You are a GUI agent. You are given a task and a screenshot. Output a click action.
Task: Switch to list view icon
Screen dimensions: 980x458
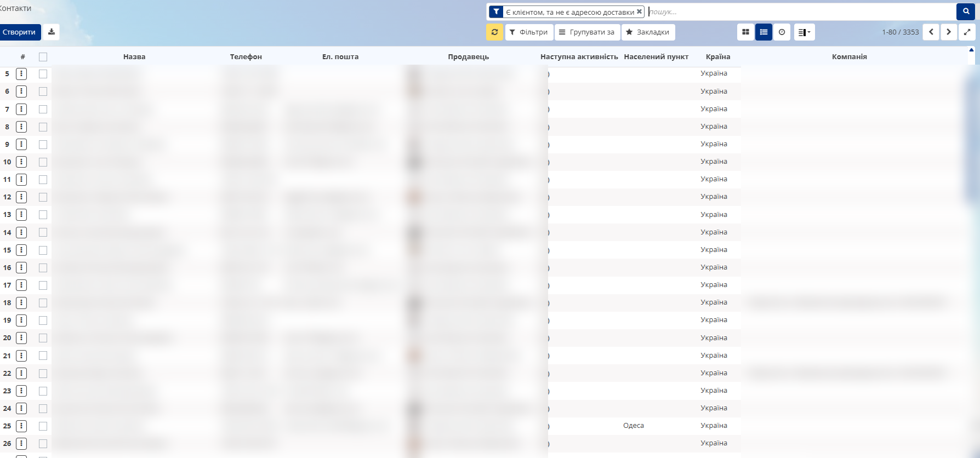point(764,32)
